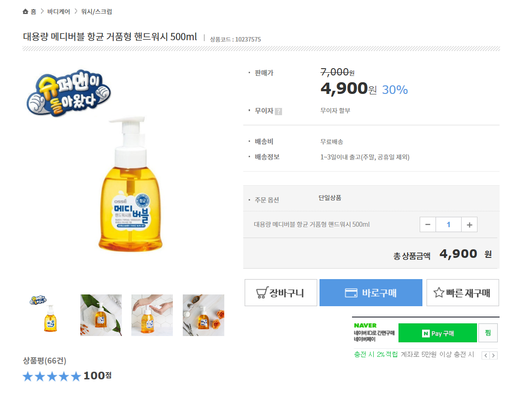Viewport: 505px width, 420px height.
Task: Click the 무이자 question mark help icon
Action: coord(278,112)
